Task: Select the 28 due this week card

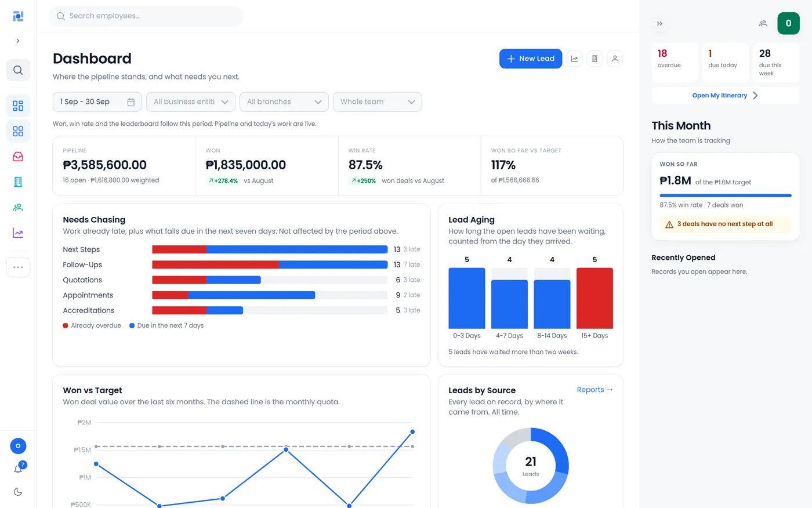Action: point(776,62)
